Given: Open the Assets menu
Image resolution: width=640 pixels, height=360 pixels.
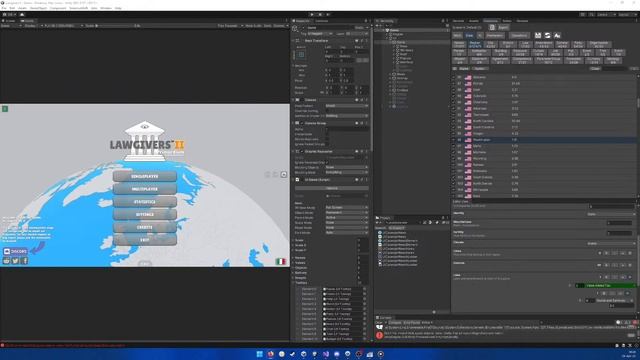Looking at the screenshot, I should 22,8.
